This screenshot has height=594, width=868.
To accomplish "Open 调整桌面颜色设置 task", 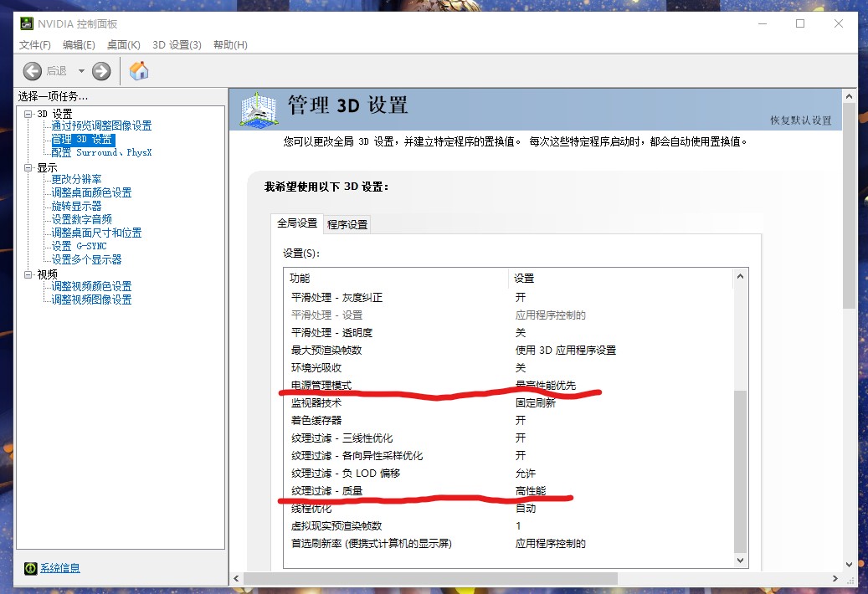I will click(x=91, y=192).
